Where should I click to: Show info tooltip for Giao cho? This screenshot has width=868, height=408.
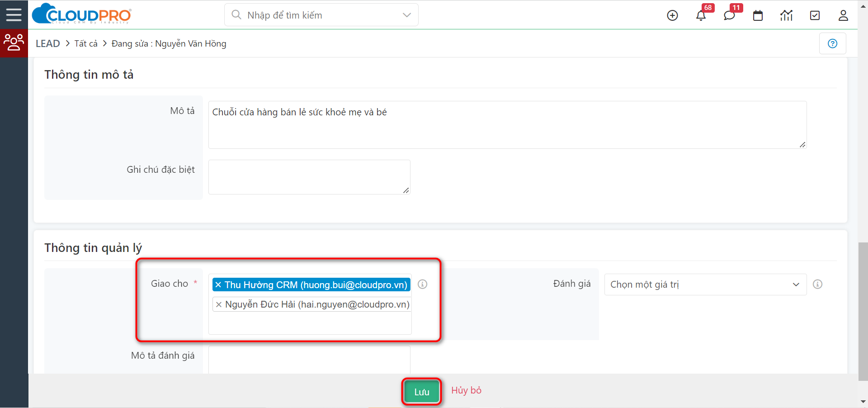coord(422,284)
